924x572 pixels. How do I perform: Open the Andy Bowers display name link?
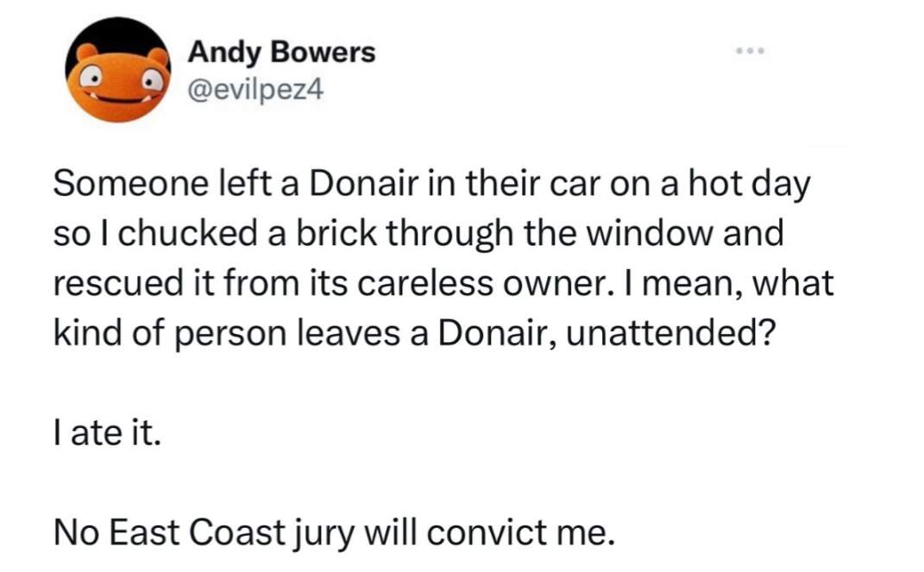(281, 52)
